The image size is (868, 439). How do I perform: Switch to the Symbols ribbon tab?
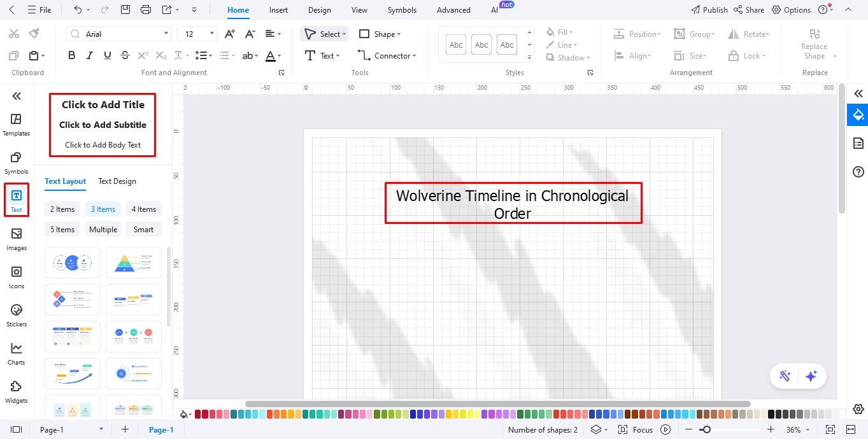click(x=402, y=10)
